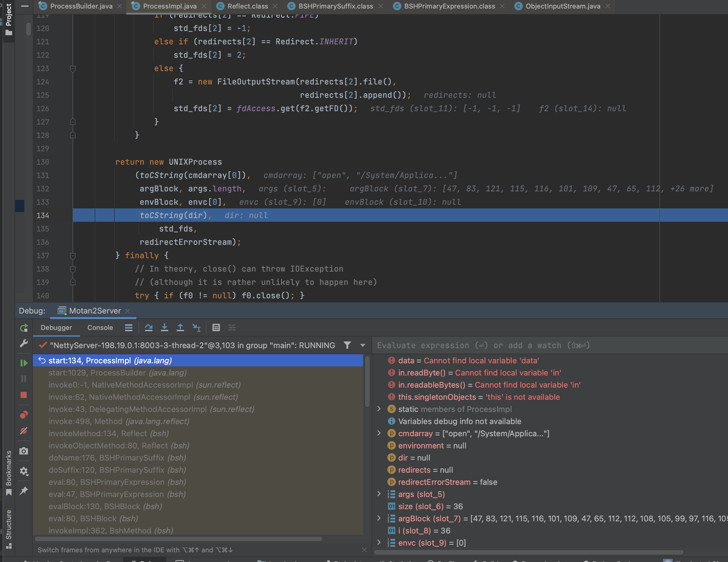Toggle the thread frames filter funnel
Screen dimensions: 728x562
(347, 345)
